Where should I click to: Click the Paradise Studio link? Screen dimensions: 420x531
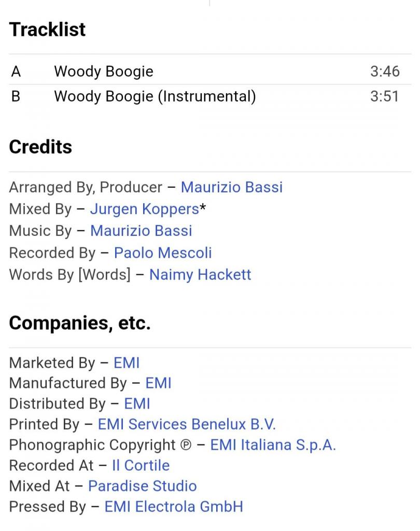tap(142, 486)
